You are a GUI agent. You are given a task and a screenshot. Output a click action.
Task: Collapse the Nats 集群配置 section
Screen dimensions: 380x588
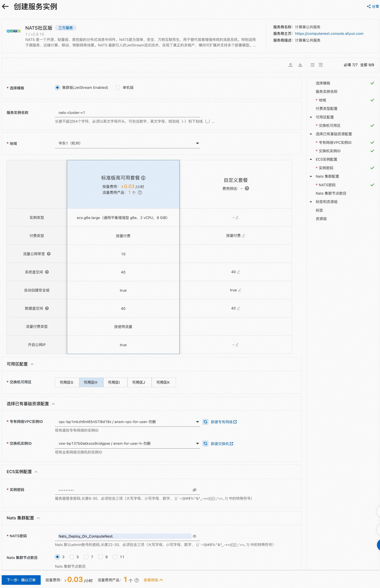[x=39, y=518]
